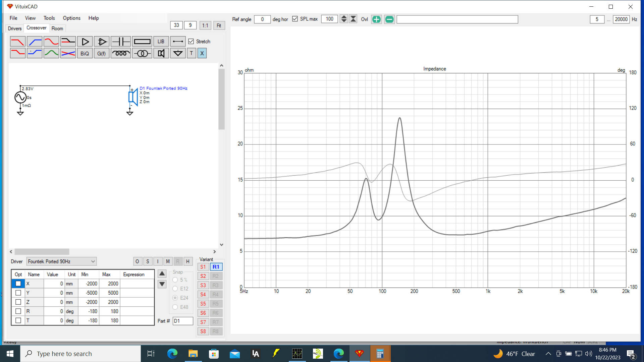Select the blue high-pass filter block icon
The width and height of the screenshot is (644, 362).
35,42
